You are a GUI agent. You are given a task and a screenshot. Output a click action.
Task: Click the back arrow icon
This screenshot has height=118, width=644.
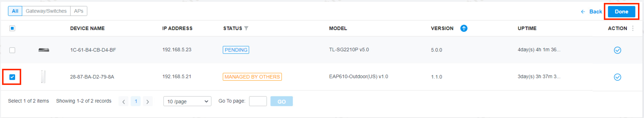click(583, 12)
